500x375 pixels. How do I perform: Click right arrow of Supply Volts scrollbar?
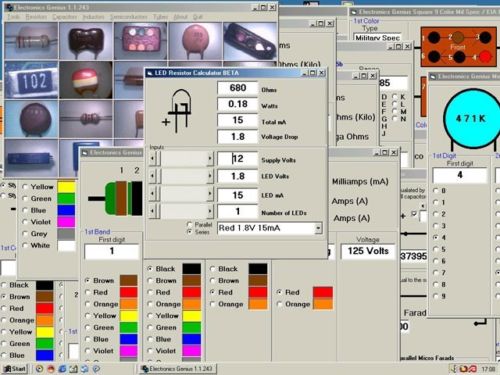(210, 159)
